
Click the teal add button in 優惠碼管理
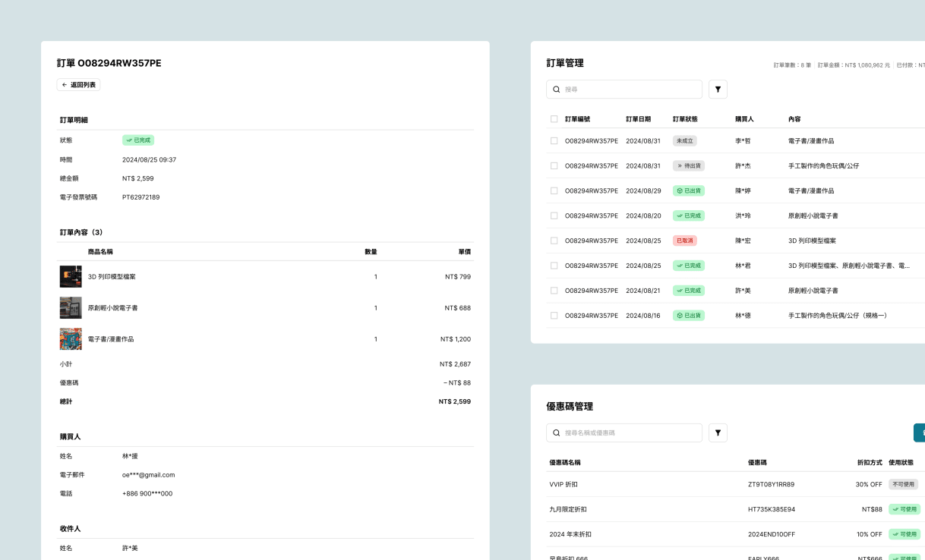919,433
